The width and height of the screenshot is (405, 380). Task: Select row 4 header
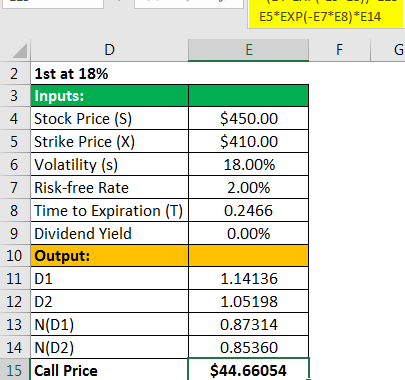[15, 118]
